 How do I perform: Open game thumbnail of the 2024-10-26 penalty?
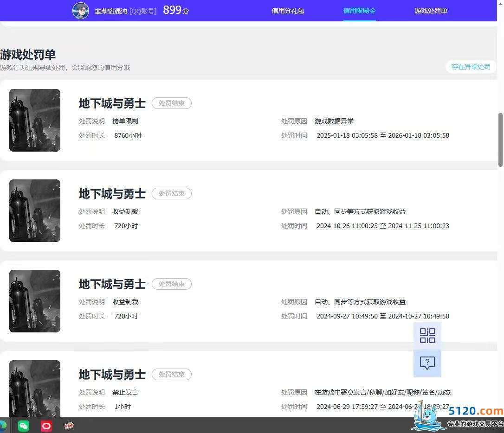35,210
